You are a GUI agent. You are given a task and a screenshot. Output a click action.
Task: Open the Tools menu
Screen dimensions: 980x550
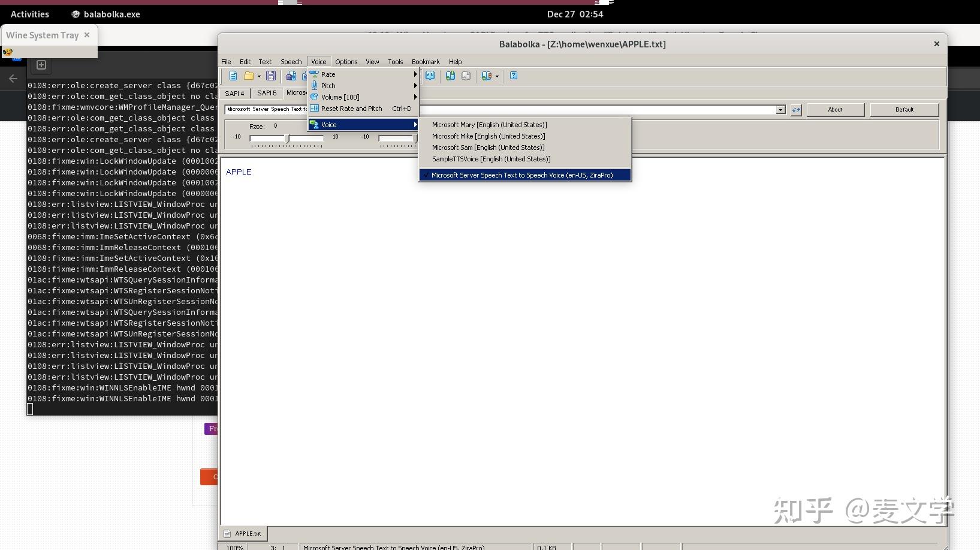coord(396,62)
